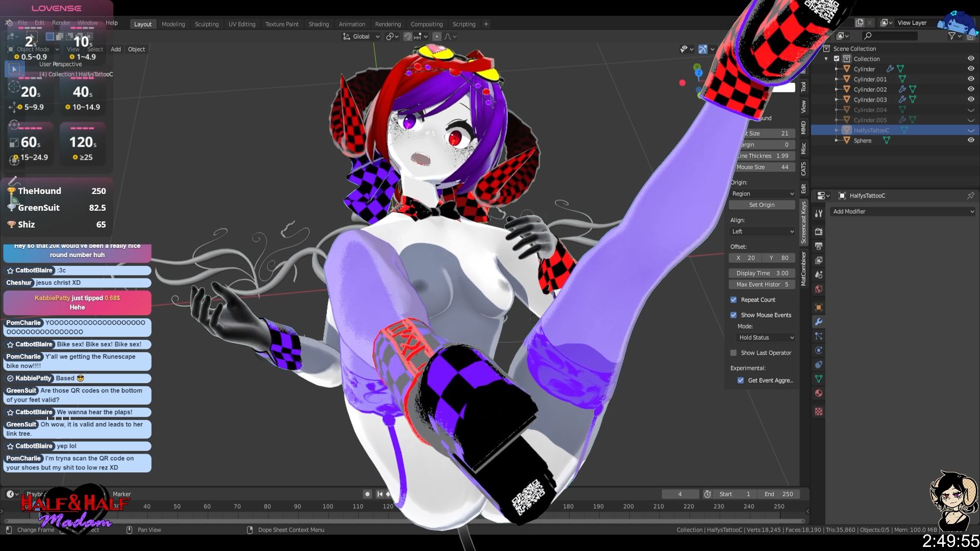The image size is (980, 551).
Task: Toggle the proportional editing icon
Action: coord(437,36)
